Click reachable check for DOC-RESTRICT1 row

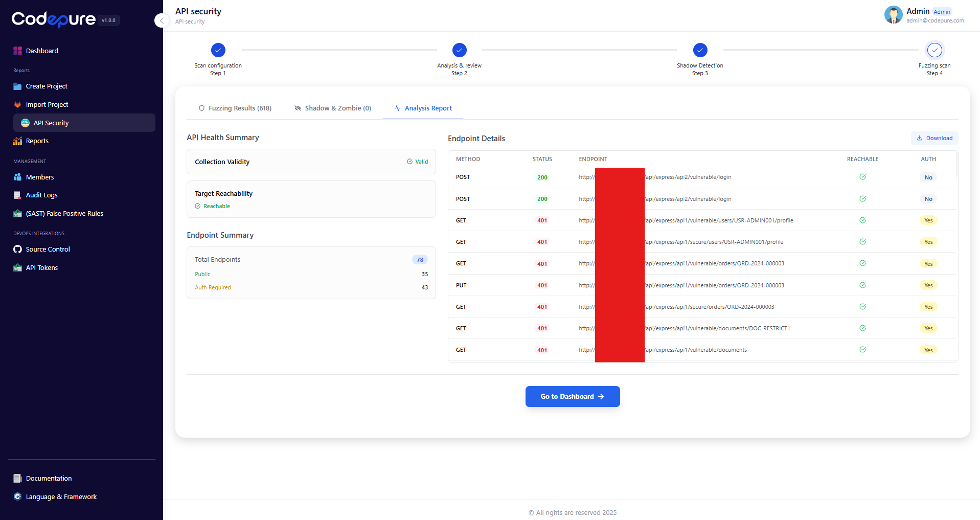(862, 328)
